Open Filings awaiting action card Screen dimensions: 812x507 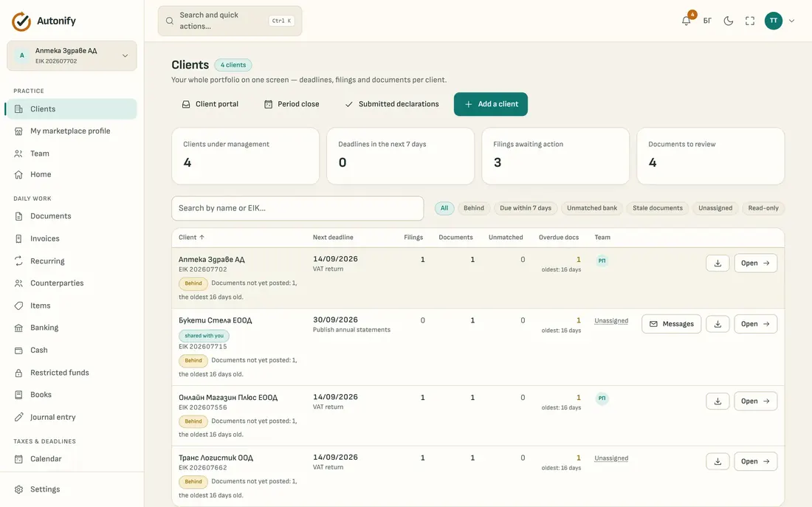pyautogui.click(x=556, y=156)
